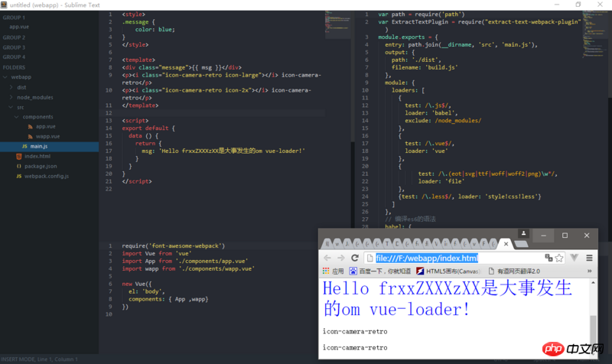Expand the dist folder
The height and width of the screenshot is (364, 612).
[12, 87]
